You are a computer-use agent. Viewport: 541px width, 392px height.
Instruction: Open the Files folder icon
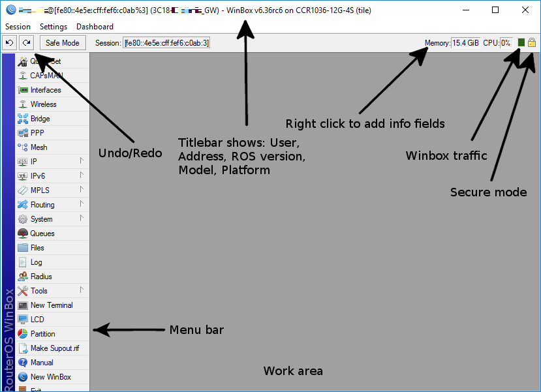point(23,248)
